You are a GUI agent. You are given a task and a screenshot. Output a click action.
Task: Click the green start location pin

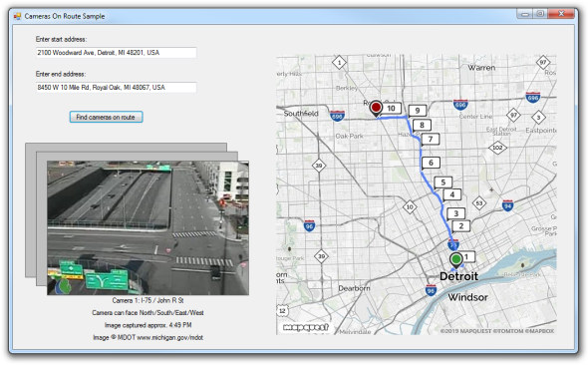(x=456, y=259)
